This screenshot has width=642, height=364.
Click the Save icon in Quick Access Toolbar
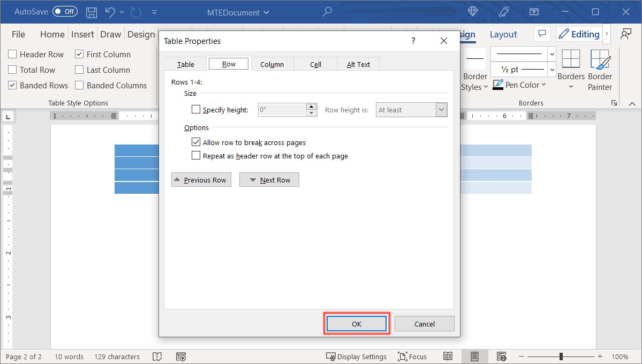91,12
